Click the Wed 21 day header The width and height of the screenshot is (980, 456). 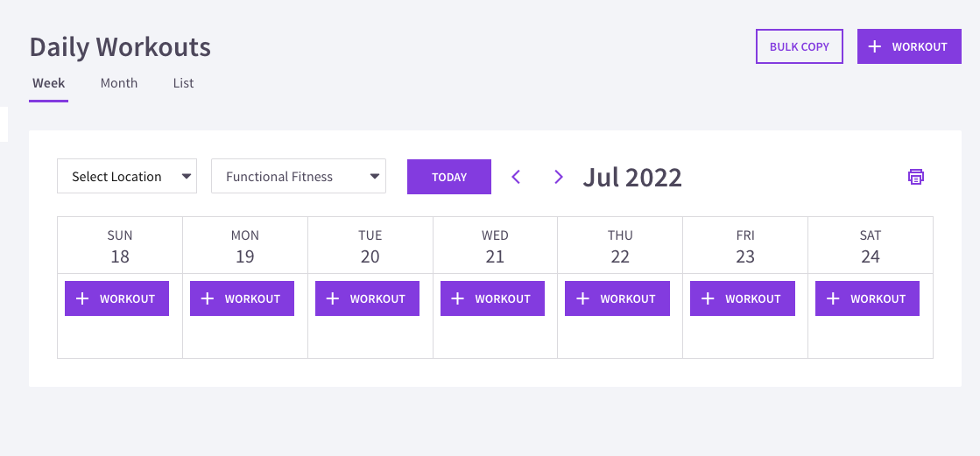[x=495, y=245]
